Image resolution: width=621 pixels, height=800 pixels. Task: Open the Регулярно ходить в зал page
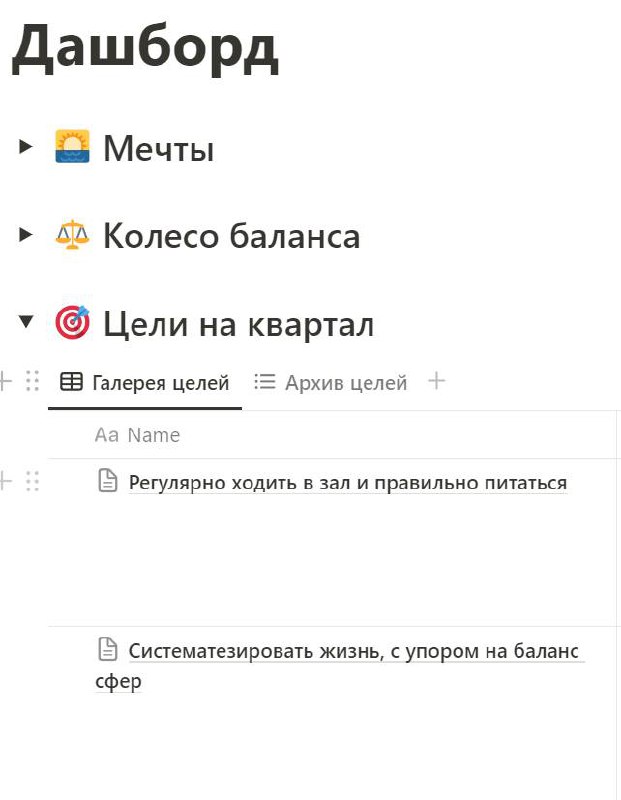coord(347,483)
